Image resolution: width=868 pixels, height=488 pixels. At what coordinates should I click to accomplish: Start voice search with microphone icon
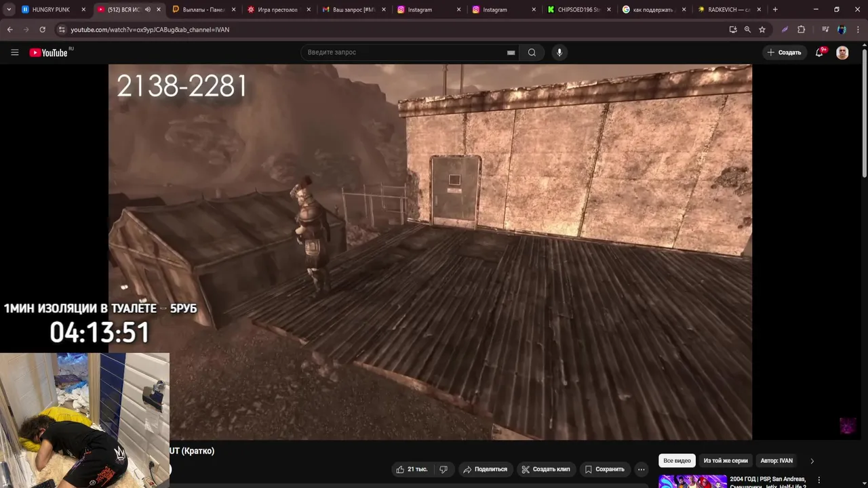[x=559, y=52]
